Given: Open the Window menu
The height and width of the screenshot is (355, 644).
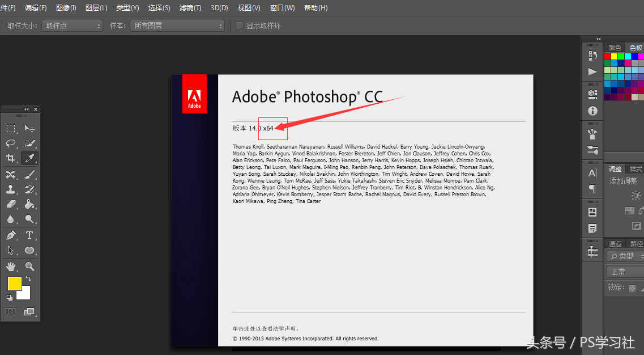Looking at the screenshot, I should 282,8.
